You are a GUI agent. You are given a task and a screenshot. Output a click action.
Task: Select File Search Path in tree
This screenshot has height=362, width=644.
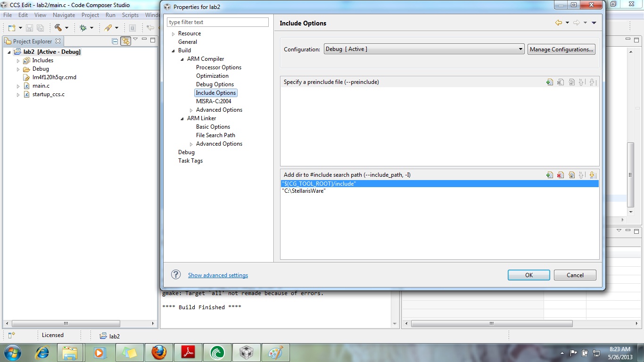tap(215, 135)
